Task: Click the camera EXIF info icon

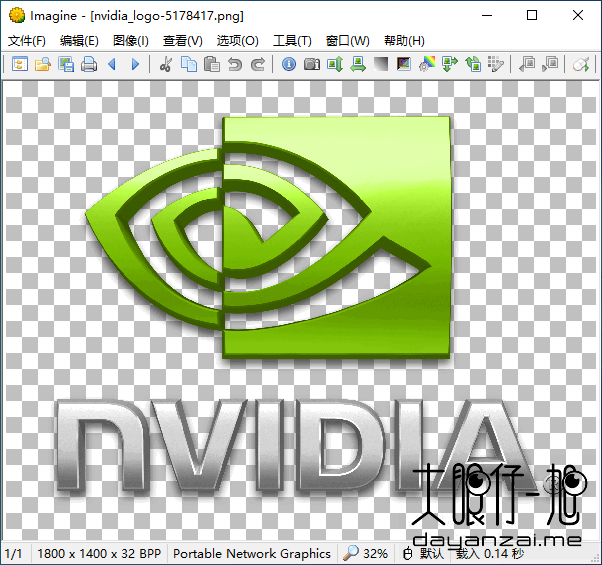Action: (x=312, y=64)
